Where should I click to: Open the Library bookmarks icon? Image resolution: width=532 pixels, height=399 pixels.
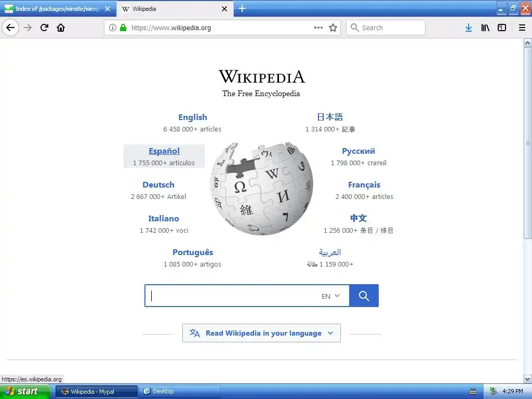pos(485,28)
